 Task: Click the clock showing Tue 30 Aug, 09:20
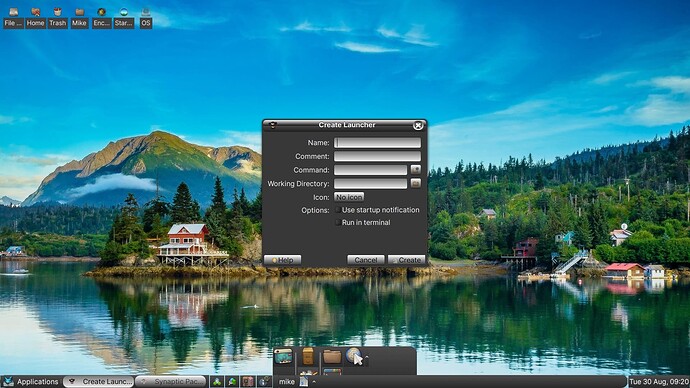click(658, 381)
